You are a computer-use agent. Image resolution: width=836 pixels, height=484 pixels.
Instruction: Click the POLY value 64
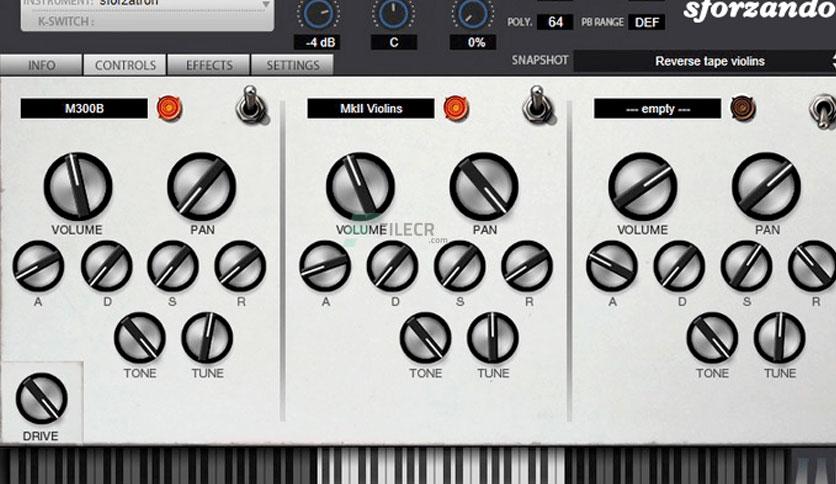click(555, 22)
